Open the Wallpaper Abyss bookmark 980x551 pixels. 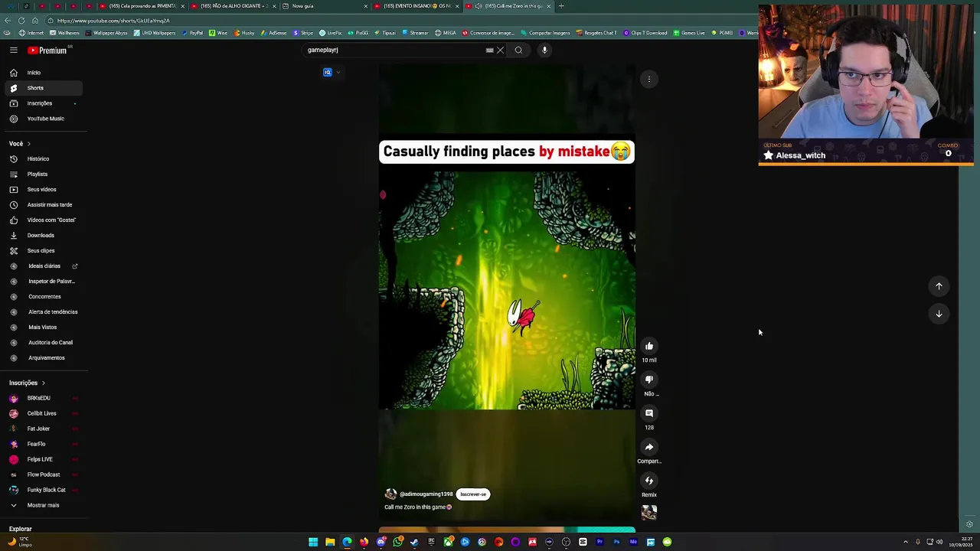coord(107,33)
